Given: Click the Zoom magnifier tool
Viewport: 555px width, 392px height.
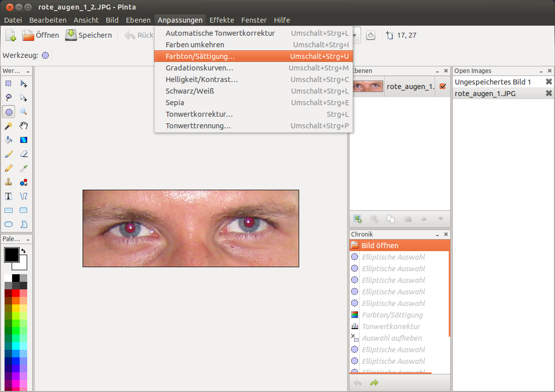Looking at the screenshot, I should (24, 112).
